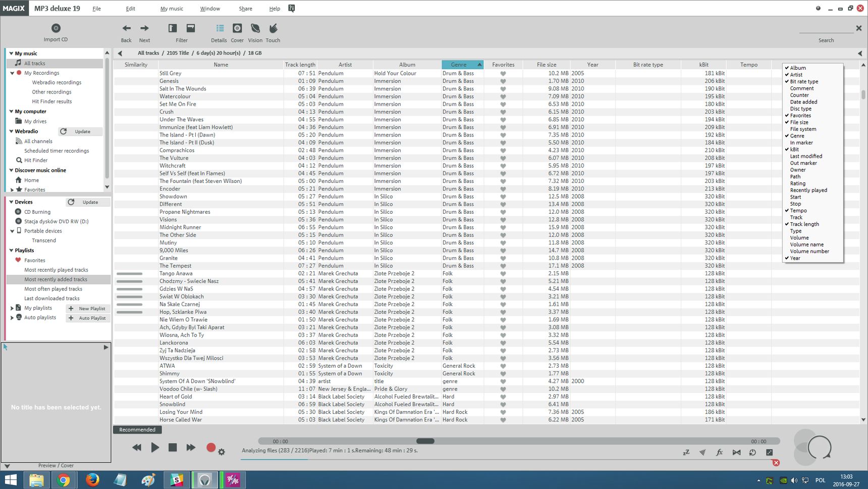Image resolution: width=868 pixels, height=489 pixels.
Task: Collapse the Webradio section
Action: (11, 131)
